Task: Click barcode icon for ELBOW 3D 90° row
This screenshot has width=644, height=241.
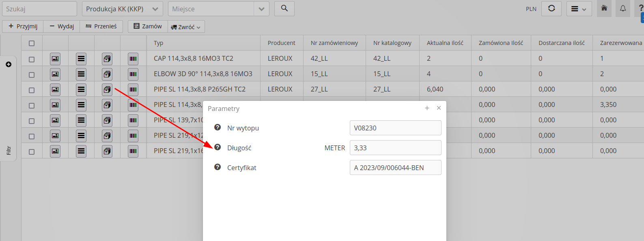Action: pos(133,74)
